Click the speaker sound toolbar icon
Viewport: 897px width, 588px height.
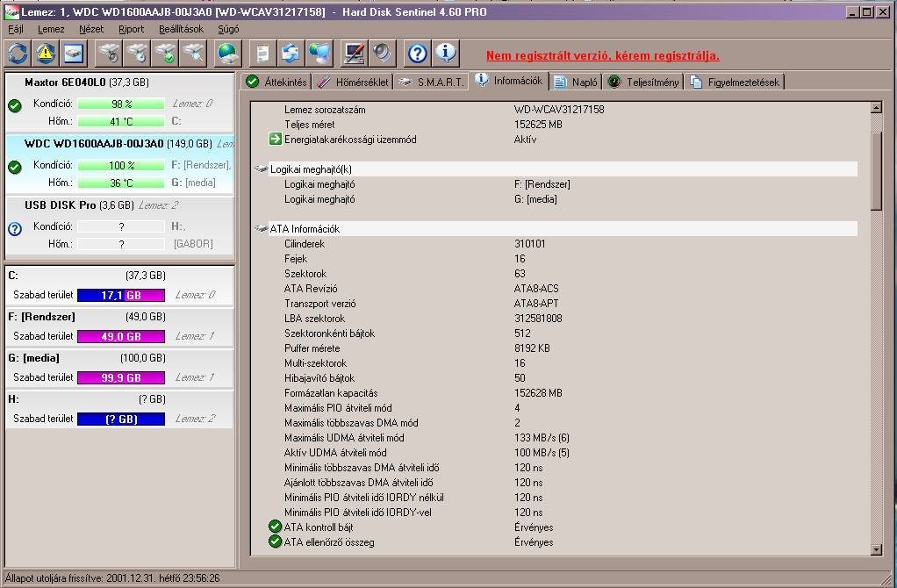382,54
